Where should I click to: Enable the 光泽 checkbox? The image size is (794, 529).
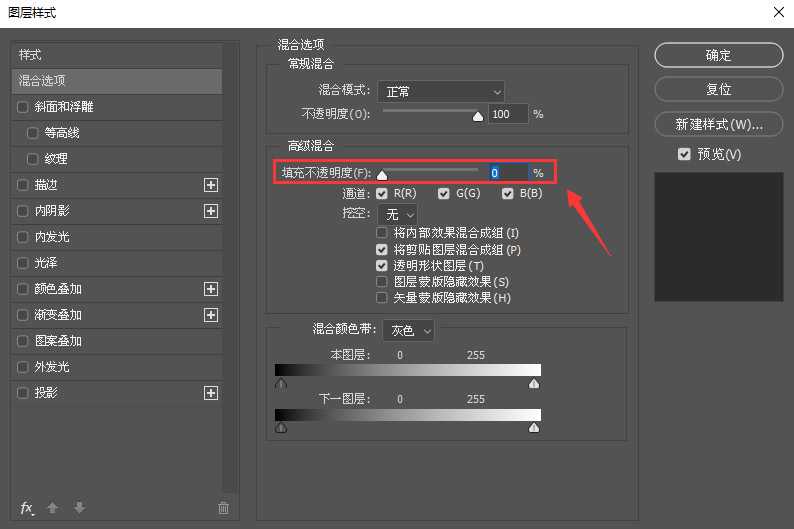(22, 263)
